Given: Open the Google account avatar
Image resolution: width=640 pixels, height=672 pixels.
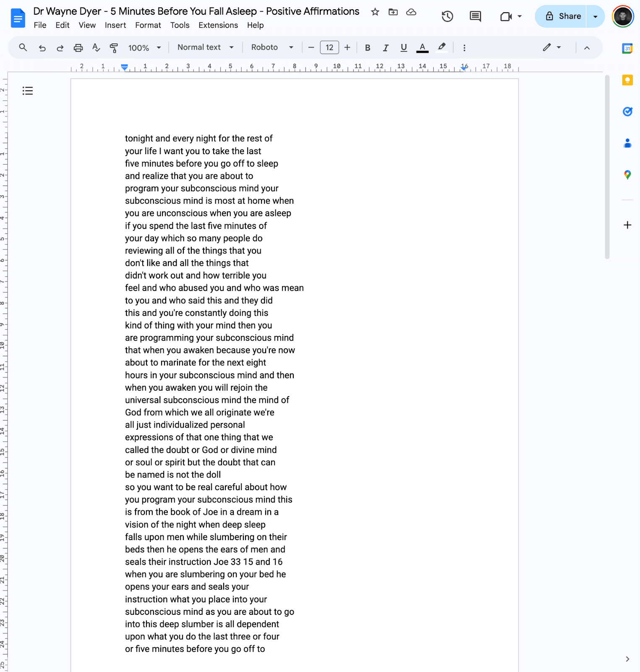Looking at the screenshot, I should 623,16.
